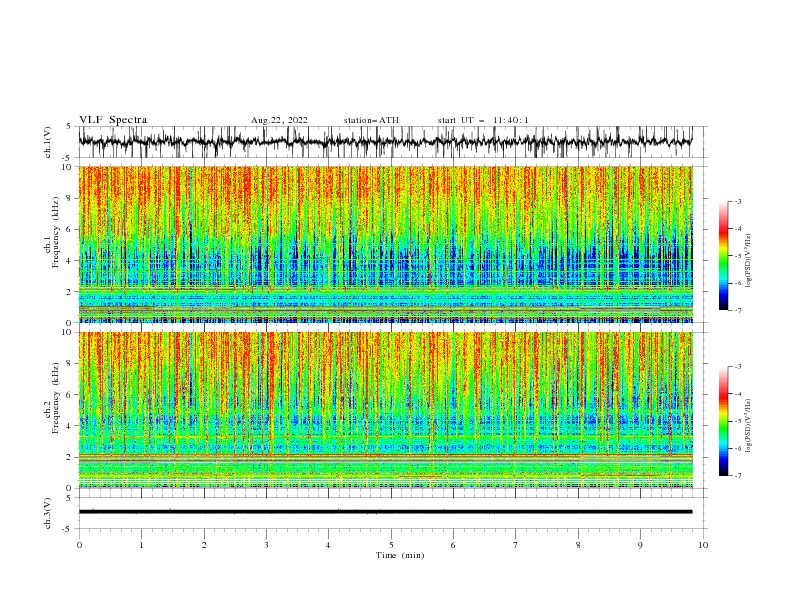Click time axis tick label 9
The image size is (792, 612).
[x=640, y=545]
